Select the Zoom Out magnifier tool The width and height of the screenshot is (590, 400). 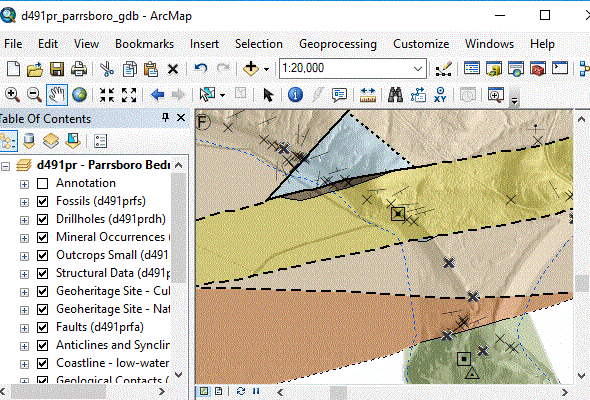click(34, 95)
